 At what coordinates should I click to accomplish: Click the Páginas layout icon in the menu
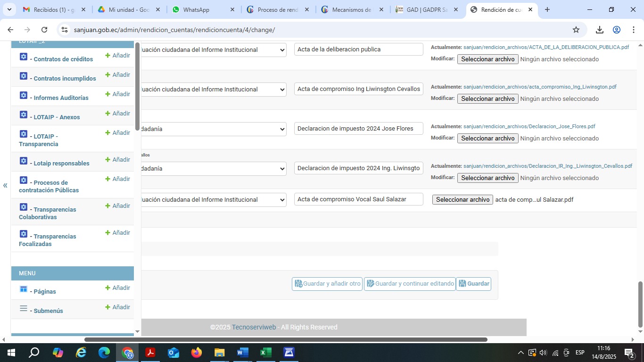tap(24, 289)
